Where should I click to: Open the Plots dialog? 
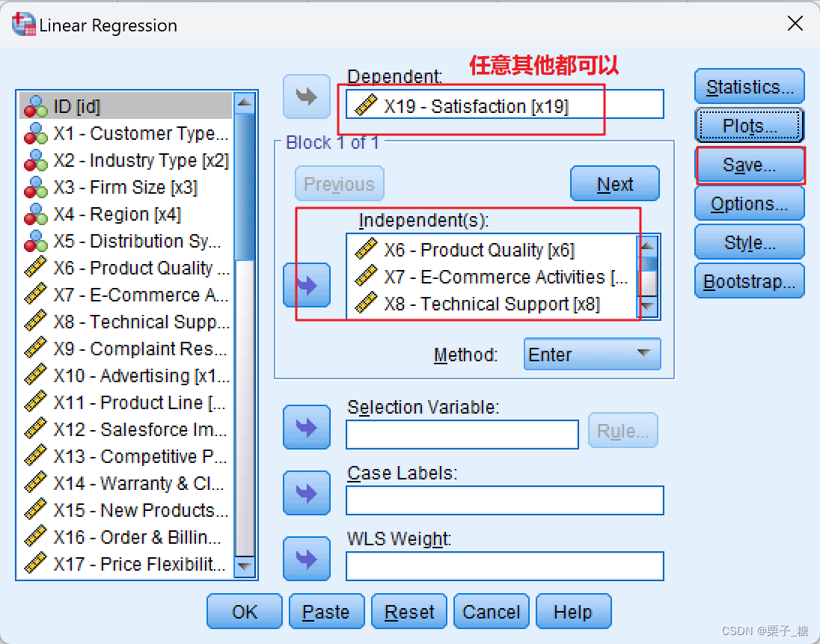pyautogui.click(x=749, y=125)
